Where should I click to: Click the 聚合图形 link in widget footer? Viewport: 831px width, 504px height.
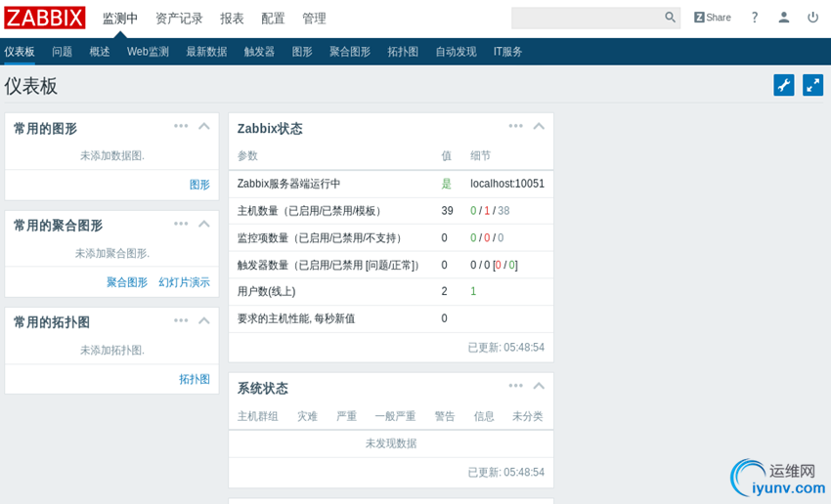coord(127,282)
